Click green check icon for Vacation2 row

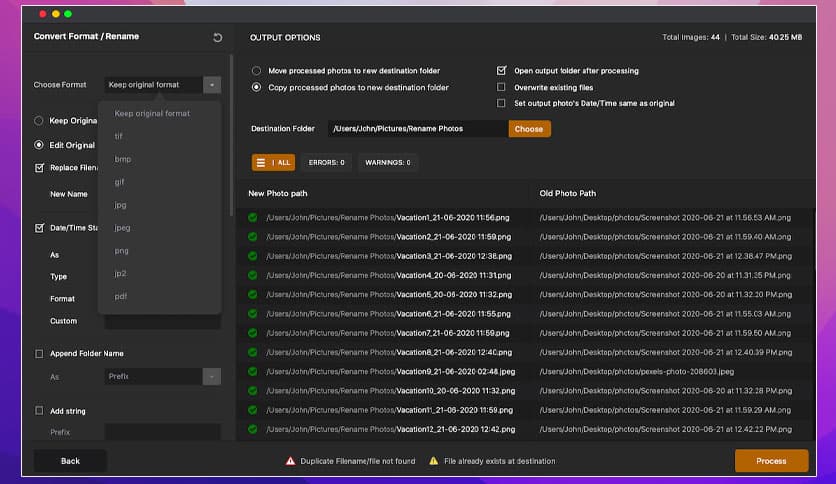click(x=253, y=237)
